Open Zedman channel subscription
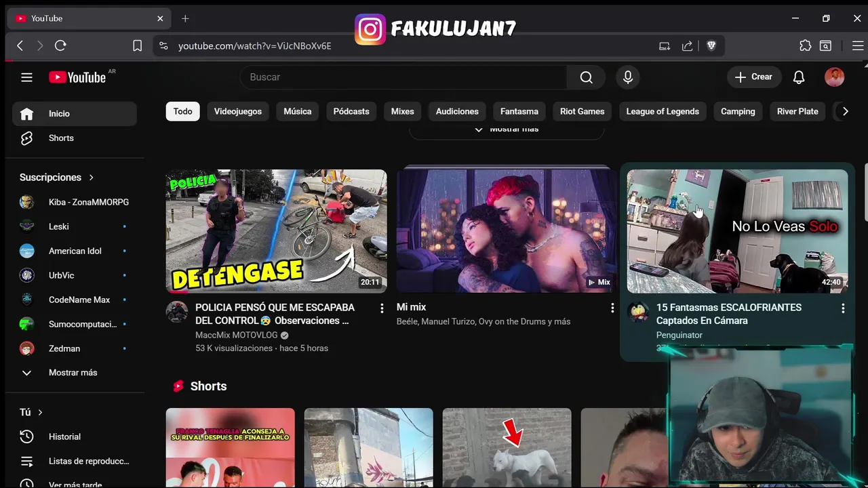The image size is (868, 488). 75,348
